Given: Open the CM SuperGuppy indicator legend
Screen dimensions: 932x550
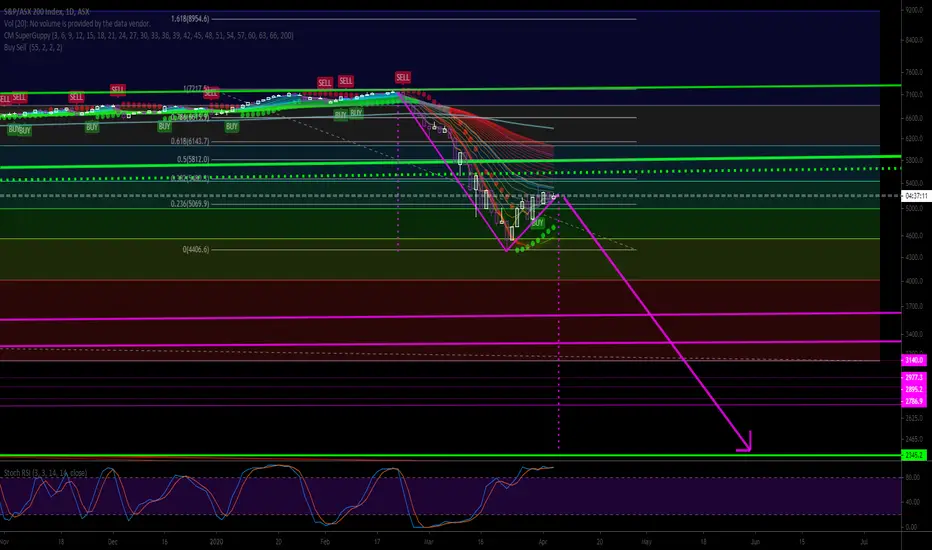Looking at the screenshot, I should pos(149,36).
